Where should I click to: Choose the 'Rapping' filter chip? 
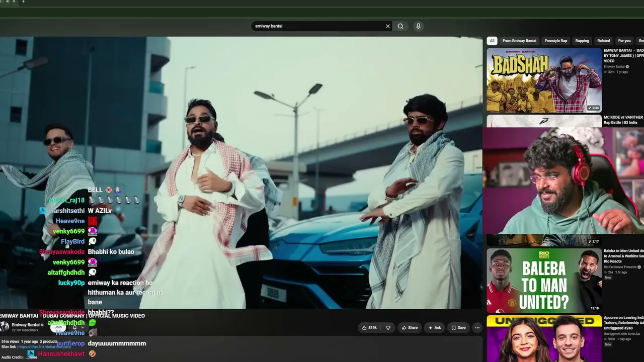tap(582, 41)
